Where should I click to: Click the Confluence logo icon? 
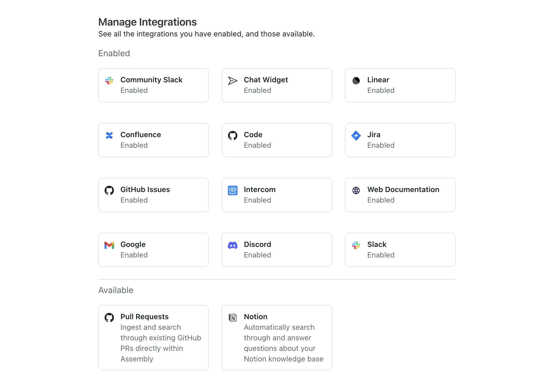coord(109,136)
